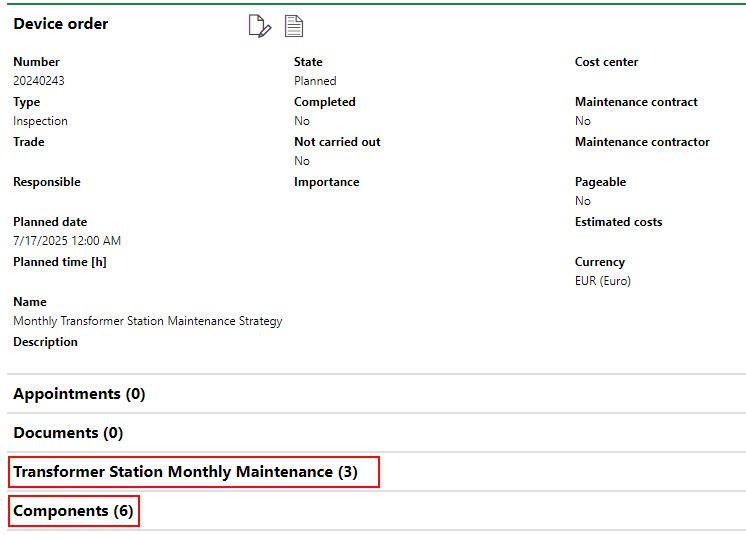Click the Inspection type value
Screen dimensions: 746x535
pyautogui.click(x=40, y=121)
